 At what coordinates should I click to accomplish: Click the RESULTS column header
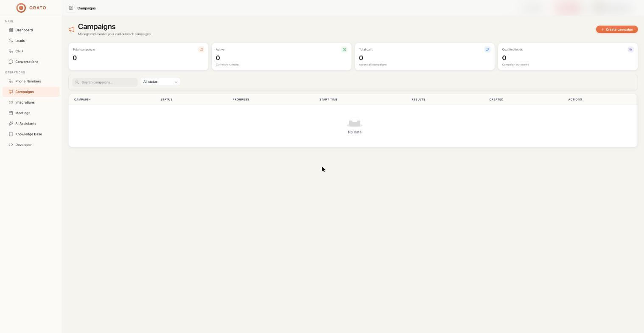(x=418, y=99)
